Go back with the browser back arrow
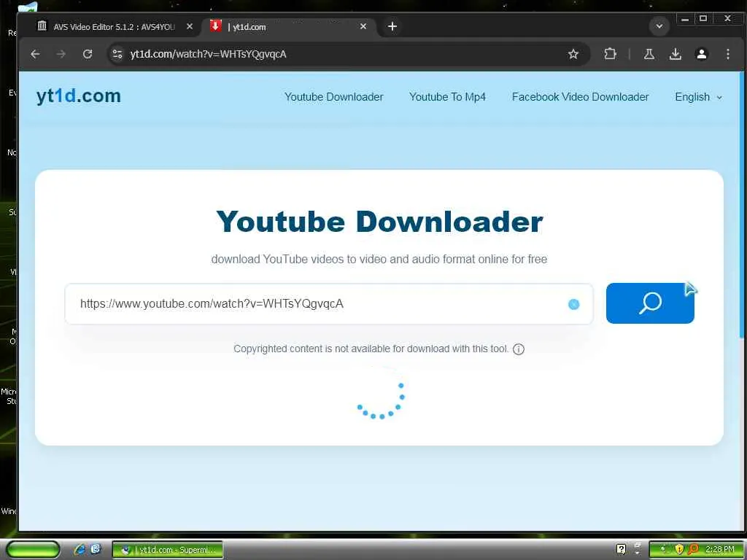Image resolution: width=747 pixels, height=560 pixels. pos(35,54)
